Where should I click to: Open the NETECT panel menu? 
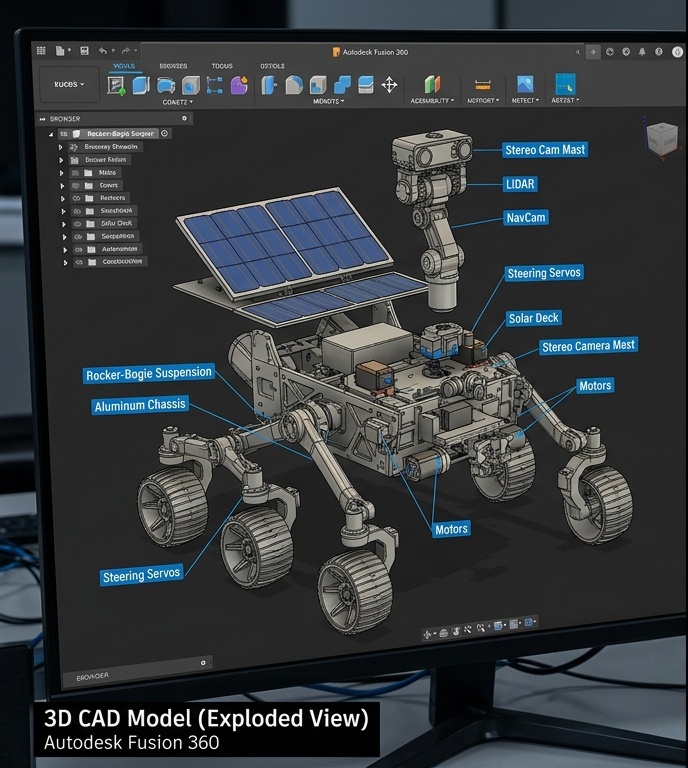(x=525, y=100)
